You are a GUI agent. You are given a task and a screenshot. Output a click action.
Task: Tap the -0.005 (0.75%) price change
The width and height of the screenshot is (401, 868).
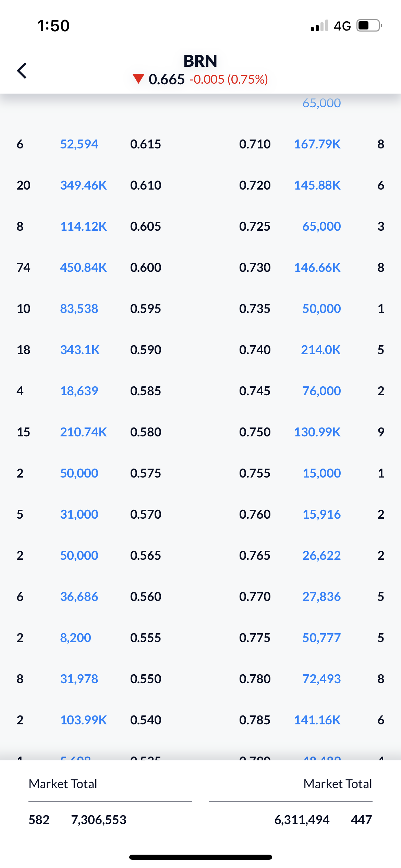[x=229, y=80]
